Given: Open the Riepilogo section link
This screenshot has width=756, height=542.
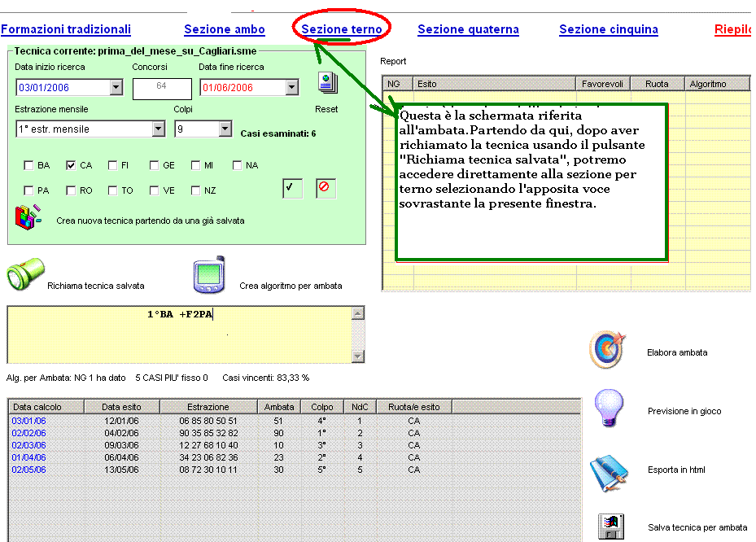Looking at the screenshot, I should [733, 29].
